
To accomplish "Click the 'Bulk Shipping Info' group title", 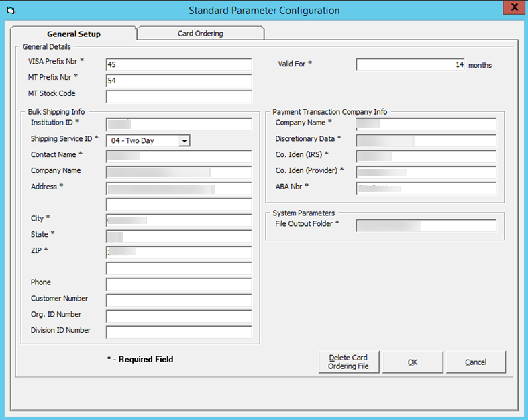I will pyautogui.click(x=56, y=112).
